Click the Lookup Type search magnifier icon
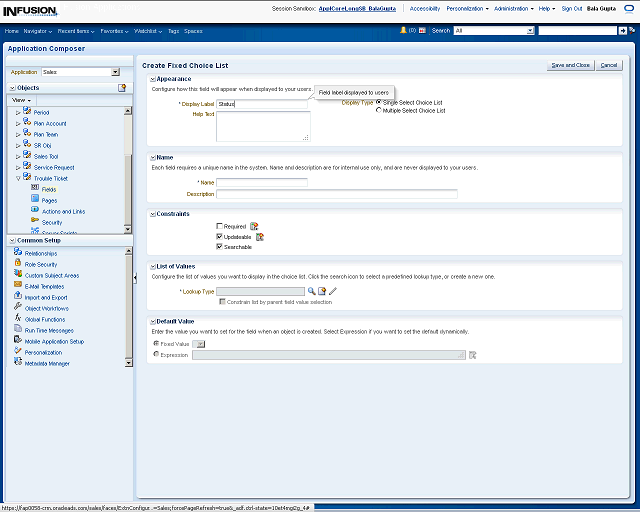This screenshot has height=512, width=640. coord(311,291)
